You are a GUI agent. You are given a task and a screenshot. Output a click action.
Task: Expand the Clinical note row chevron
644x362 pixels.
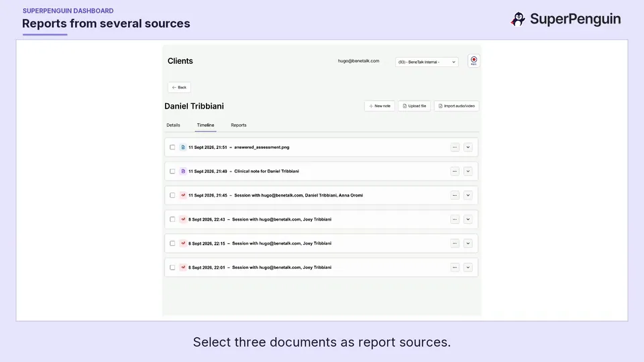[468, 171]
